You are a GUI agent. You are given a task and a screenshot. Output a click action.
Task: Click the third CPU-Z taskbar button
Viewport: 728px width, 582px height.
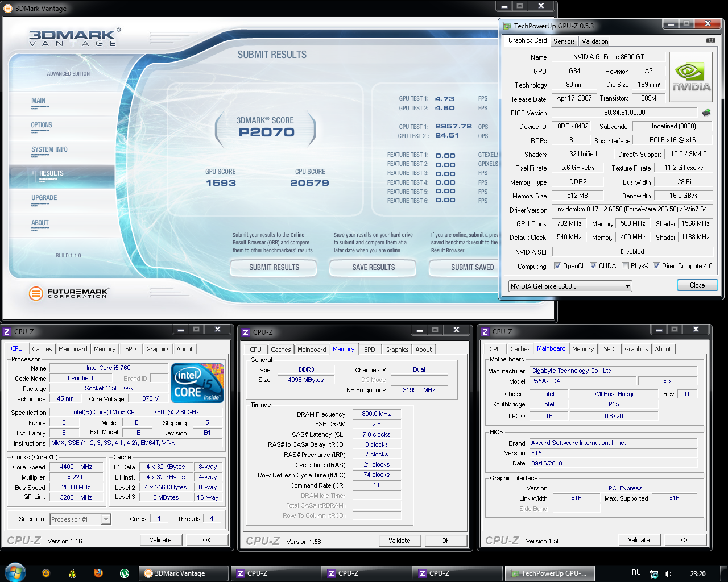pos(458,573)
